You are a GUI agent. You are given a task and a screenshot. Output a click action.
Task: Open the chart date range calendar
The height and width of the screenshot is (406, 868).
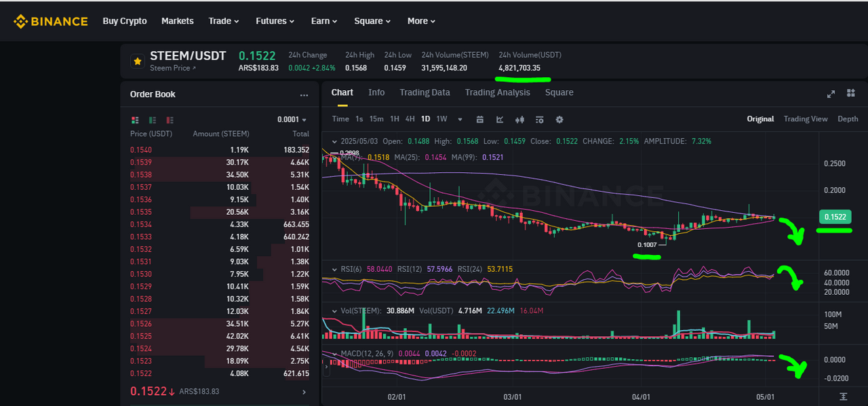tap(480, 119)
